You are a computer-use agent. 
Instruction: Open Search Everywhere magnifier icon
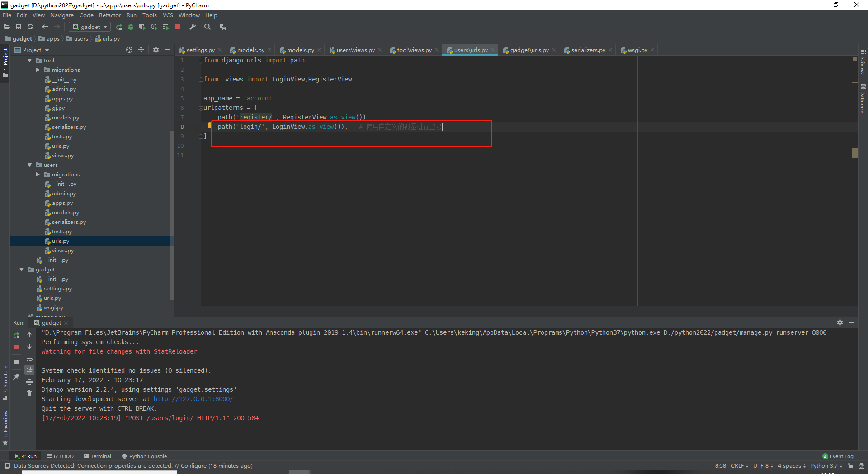point(208,27)
